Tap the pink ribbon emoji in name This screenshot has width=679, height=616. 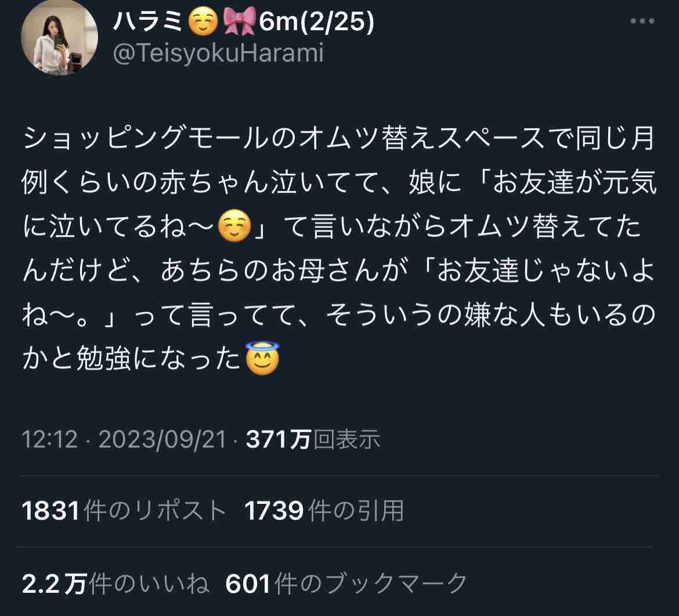[x=239, y=21]
